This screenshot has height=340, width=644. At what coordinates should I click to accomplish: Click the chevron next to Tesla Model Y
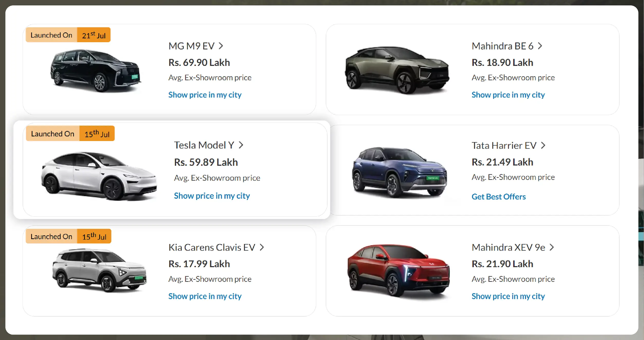241,145
